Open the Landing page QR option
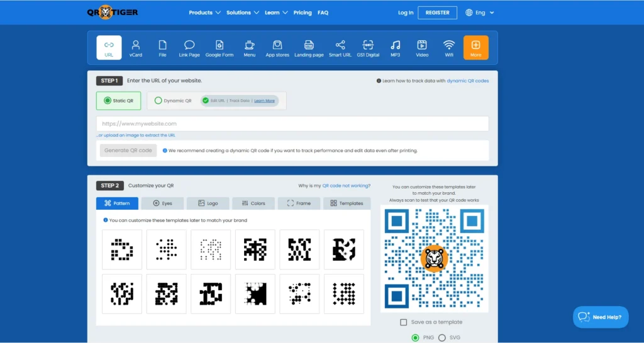Screen dimensions: 644x343 tap(309, 48)
